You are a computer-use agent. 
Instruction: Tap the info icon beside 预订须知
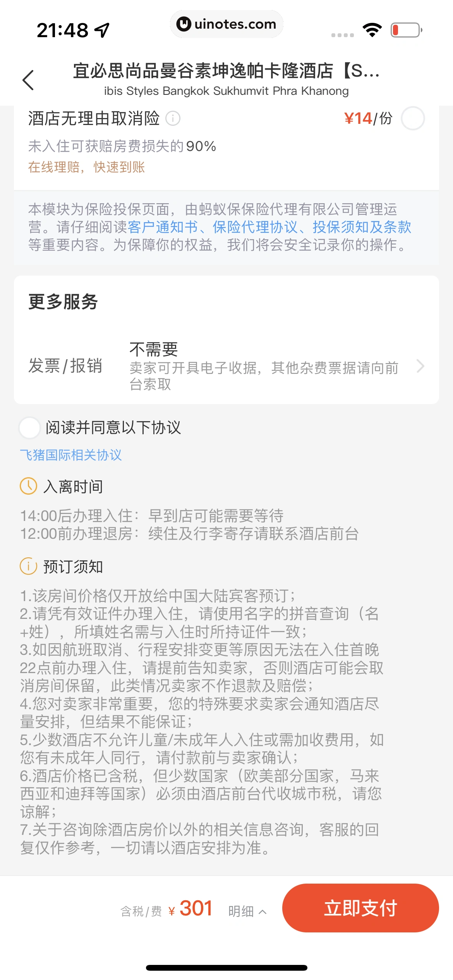28,566
